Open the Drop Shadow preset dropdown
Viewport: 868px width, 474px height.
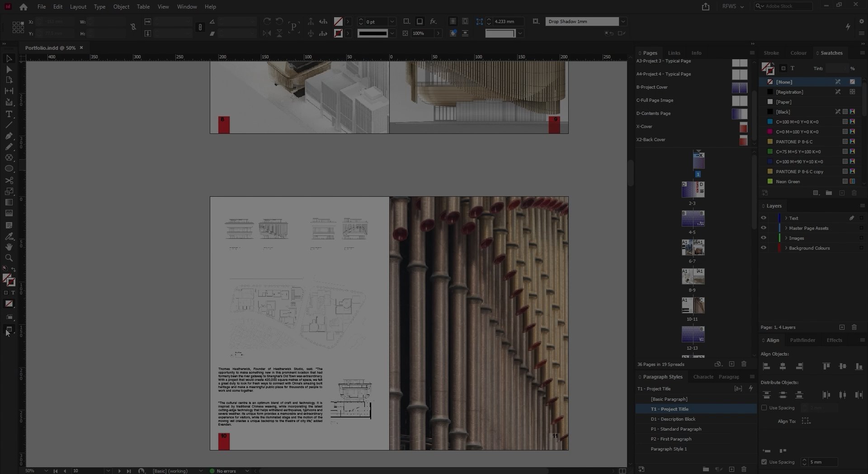pos(623,21)
